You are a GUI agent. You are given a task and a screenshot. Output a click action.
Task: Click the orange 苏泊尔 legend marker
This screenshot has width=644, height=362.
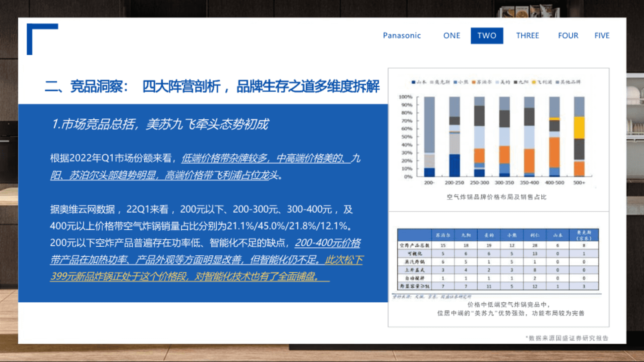point(474,82)
